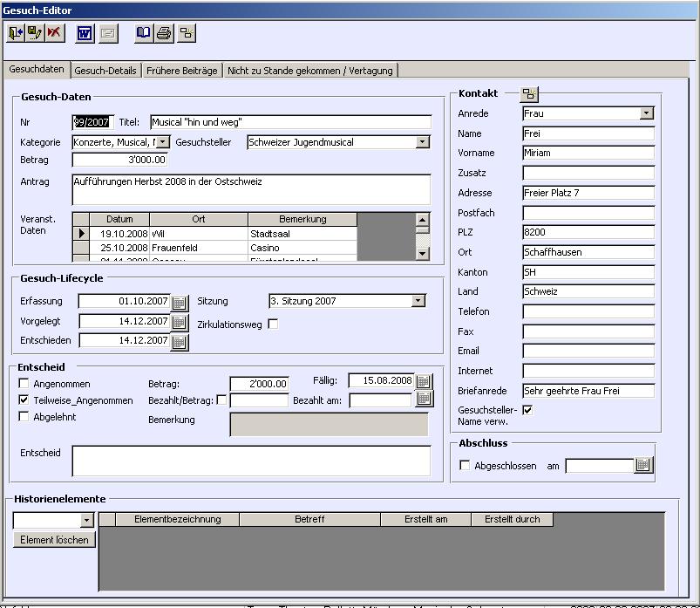
Task: Expand the Sitzung dropdown
Action: click(x=418, y=301)
